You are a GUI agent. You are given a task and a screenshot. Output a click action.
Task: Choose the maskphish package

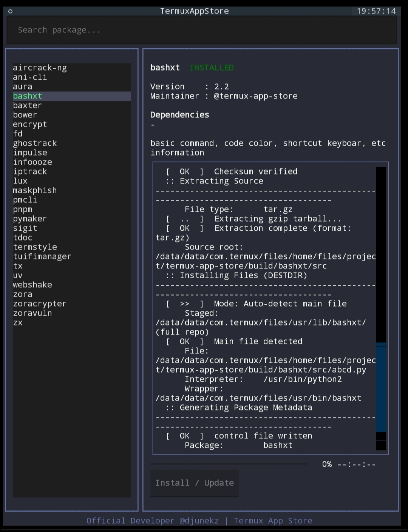[x=35, y=190]
